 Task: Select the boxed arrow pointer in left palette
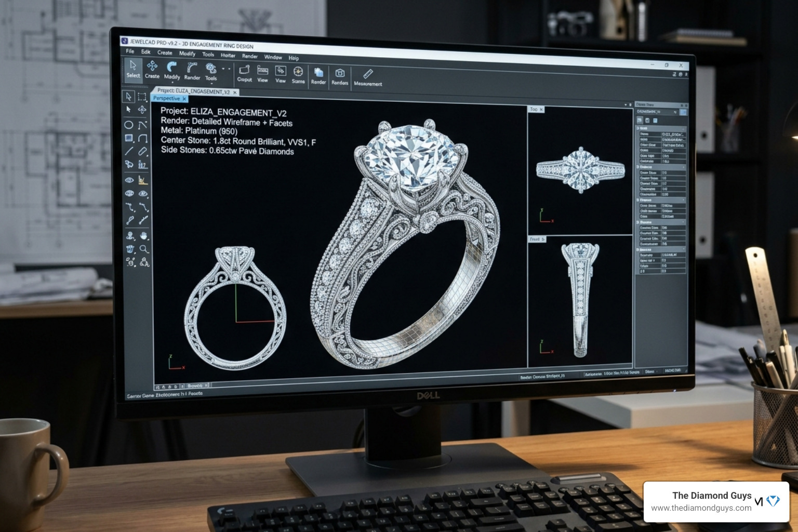coord(128,97)
